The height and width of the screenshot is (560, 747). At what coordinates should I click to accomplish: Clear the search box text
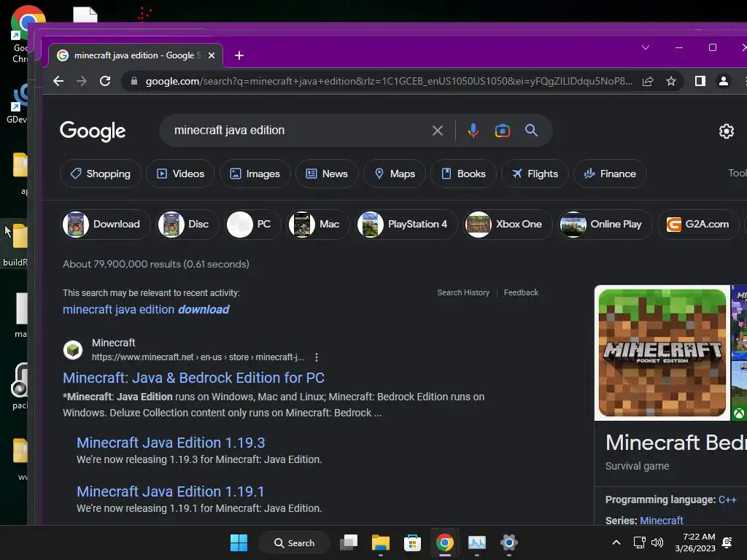click(438, 131)
